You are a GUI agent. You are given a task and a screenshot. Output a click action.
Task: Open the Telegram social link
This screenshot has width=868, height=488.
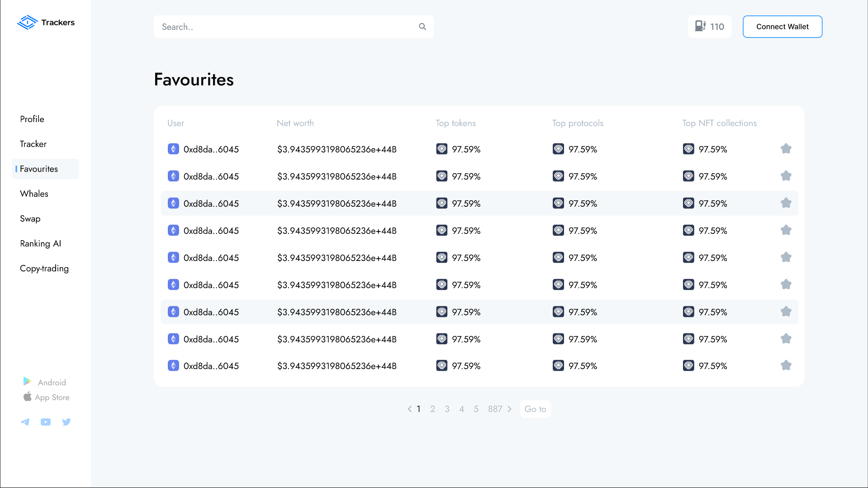pos(25,422)
